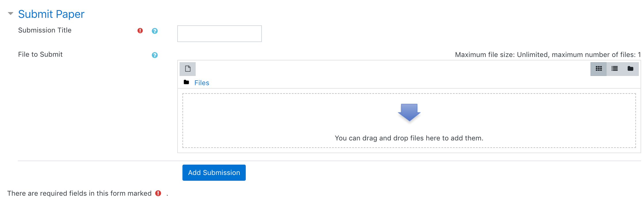Click the Maximum file size info text
This screenshot has width=644, height=198.
coord(548,55)
